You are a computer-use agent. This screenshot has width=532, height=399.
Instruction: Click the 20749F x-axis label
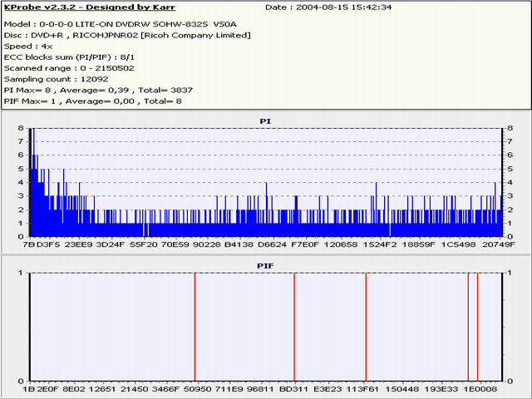tap(499, 244)
